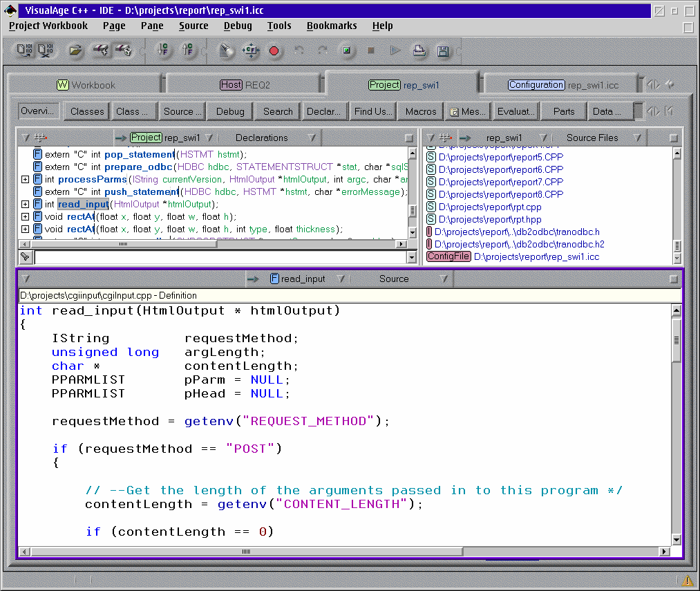
Task: Open the Classes page
Action: click(x=87, y=111)
